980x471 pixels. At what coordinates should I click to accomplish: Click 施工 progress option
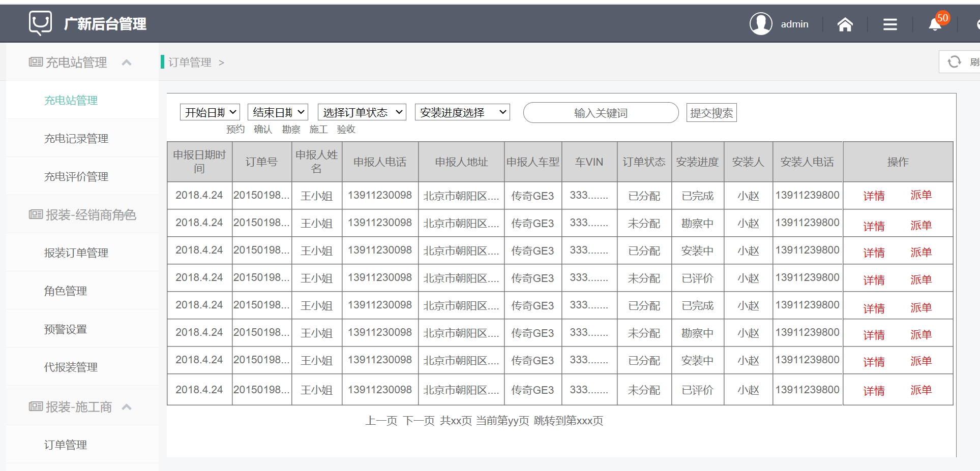click(318, 129)
